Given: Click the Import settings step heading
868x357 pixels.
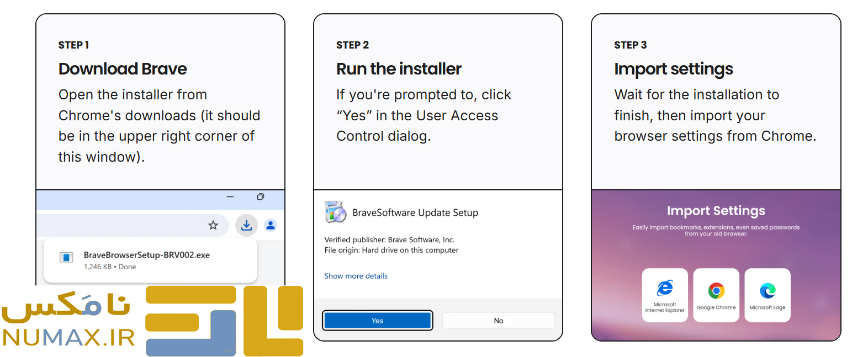Looking at the screenshot, I should point(674,69).
